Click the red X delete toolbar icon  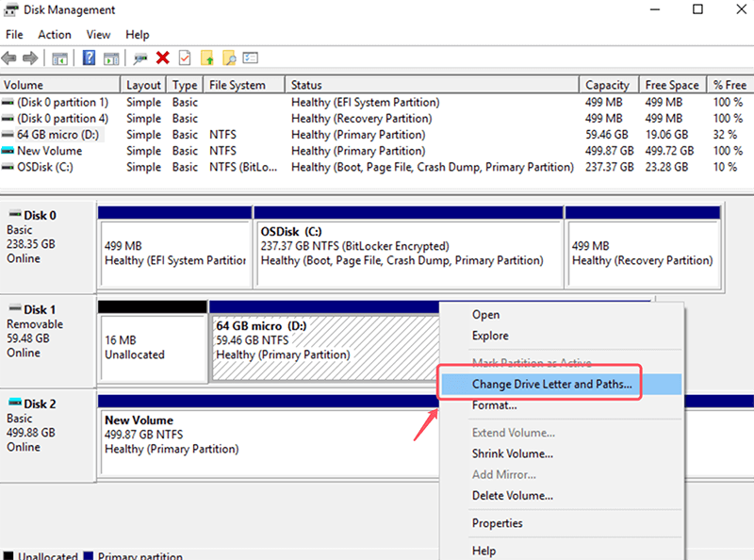coord(163,58)
